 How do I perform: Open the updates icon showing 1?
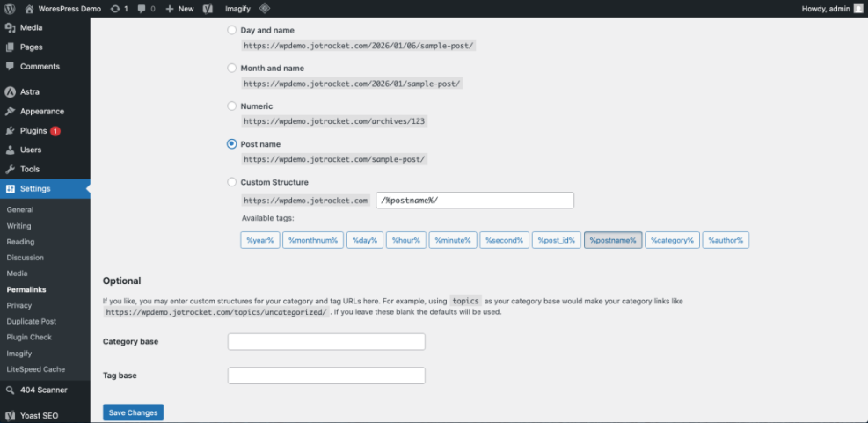pyautogui.click(x=116, y=9)
